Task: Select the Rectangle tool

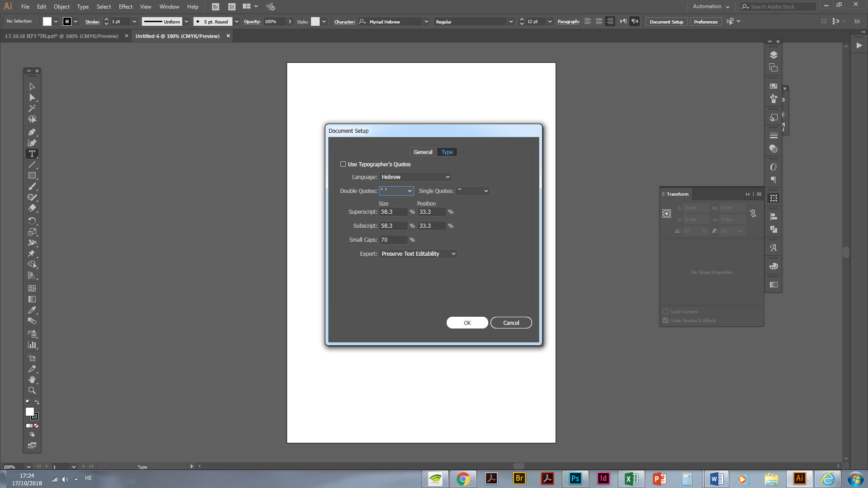Action: click(x=32, y=176)
